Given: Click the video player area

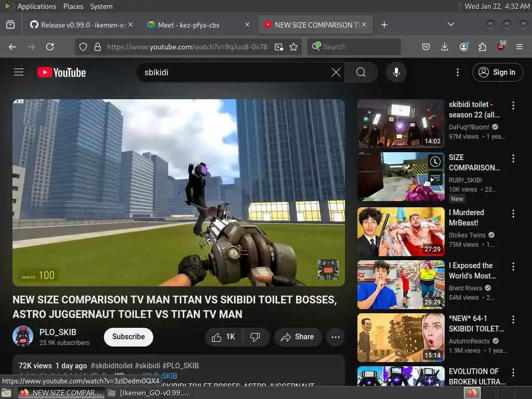Looking at the screenshot, I should pos(179,192).
